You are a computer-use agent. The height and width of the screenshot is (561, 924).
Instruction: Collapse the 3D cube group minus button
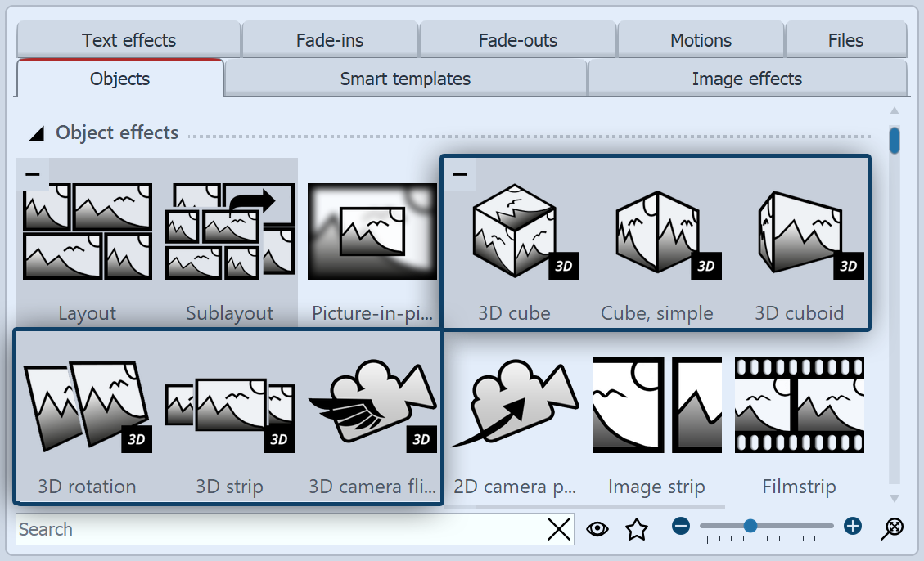coord(460,173)
